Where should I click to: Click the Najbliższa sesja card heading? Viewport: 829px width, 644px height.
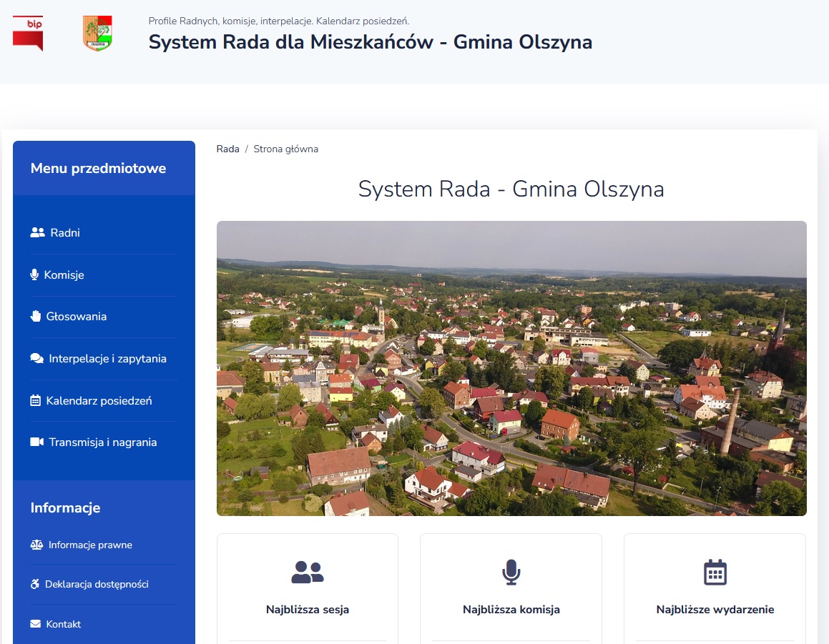[x=308, y=610]
